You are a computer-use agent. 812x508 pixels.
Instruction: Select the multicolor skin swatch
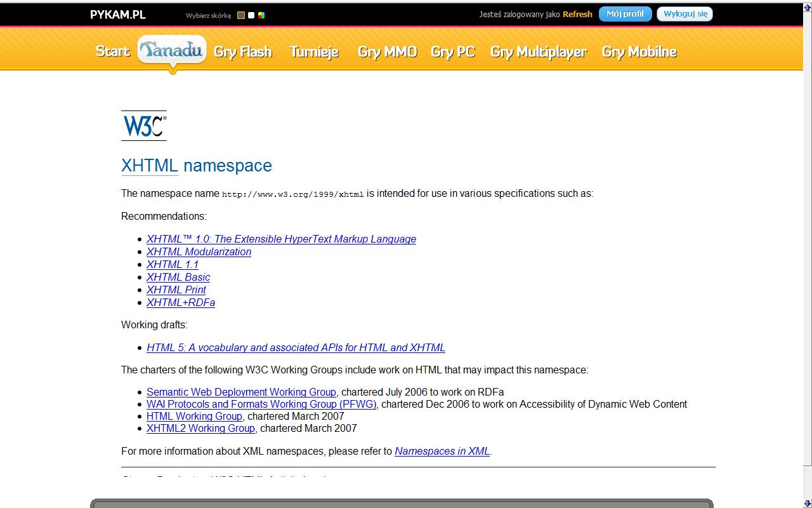(261, 15)
